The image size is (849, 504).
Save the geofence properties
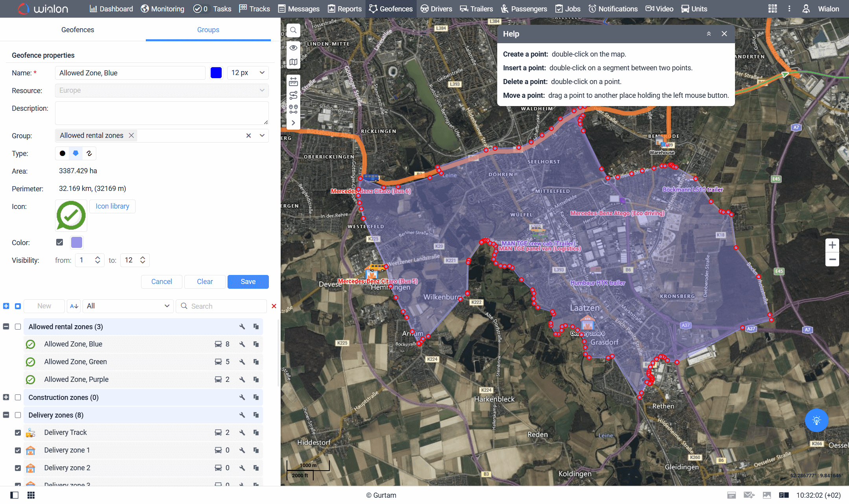[x=248, y=282]
